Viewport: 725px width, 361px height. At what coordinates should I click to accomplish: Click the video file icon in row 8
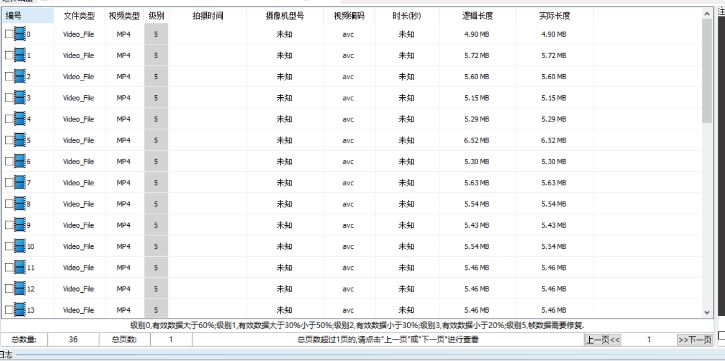click(20, 204)
